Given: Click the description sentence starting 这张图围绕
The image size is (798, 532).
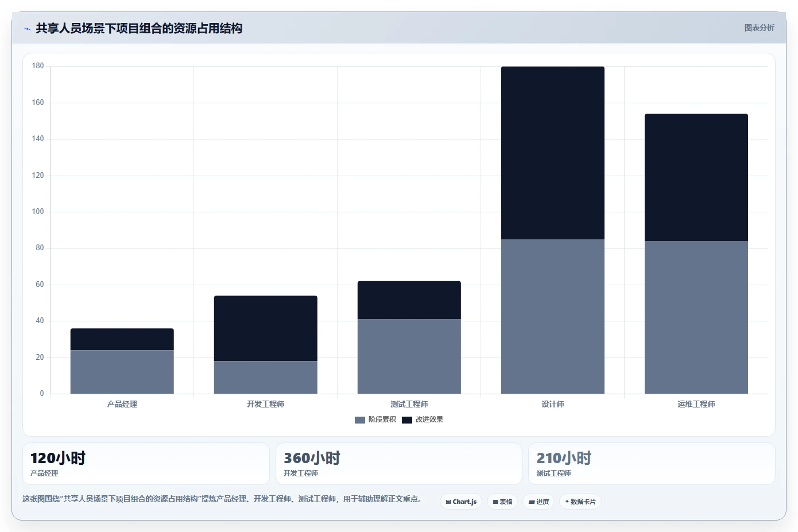Looking at the screenshot, I should (x=223, y=499).
